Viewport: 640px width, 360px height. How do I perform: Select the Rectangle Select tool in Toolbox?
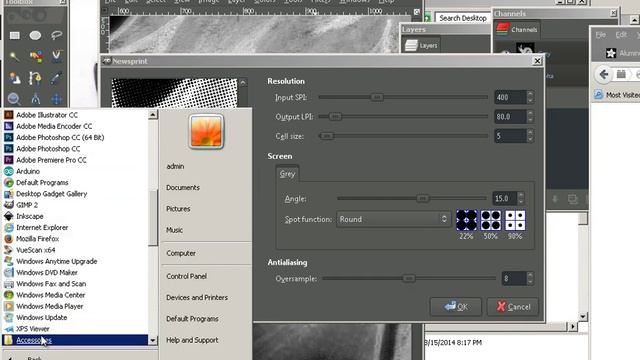[x=15, y=36]
